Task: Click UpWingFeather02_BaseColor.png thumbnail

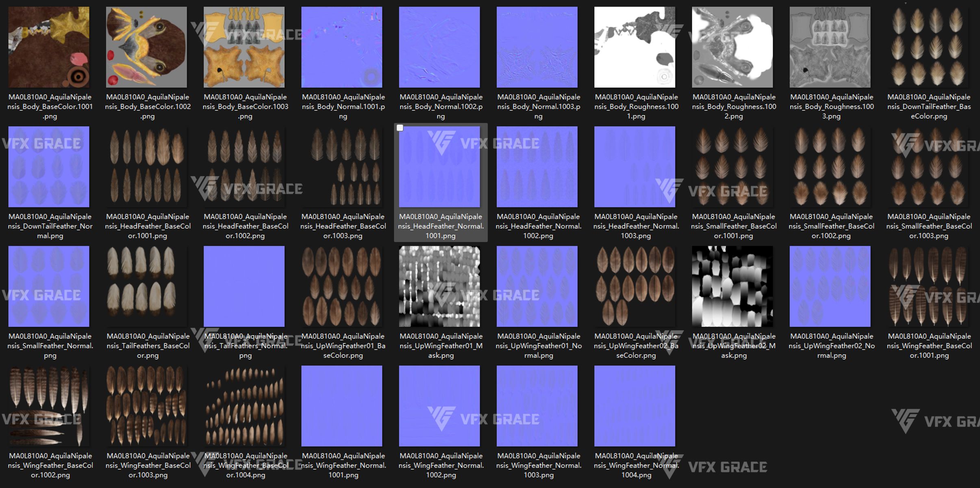Action: (635, 286)
